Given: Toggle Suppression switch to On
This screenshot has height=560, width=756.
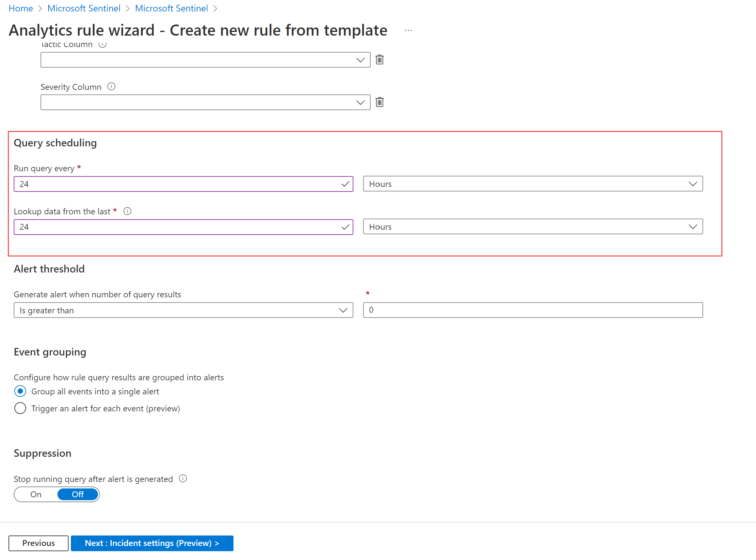Looking at the screenshot, I should pyautogui.click(x=37, y=494).
